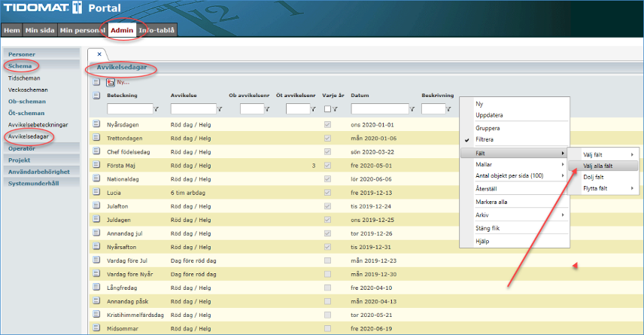
Task: Switch to the Admin tab
Action: click(x=122, y=30)
